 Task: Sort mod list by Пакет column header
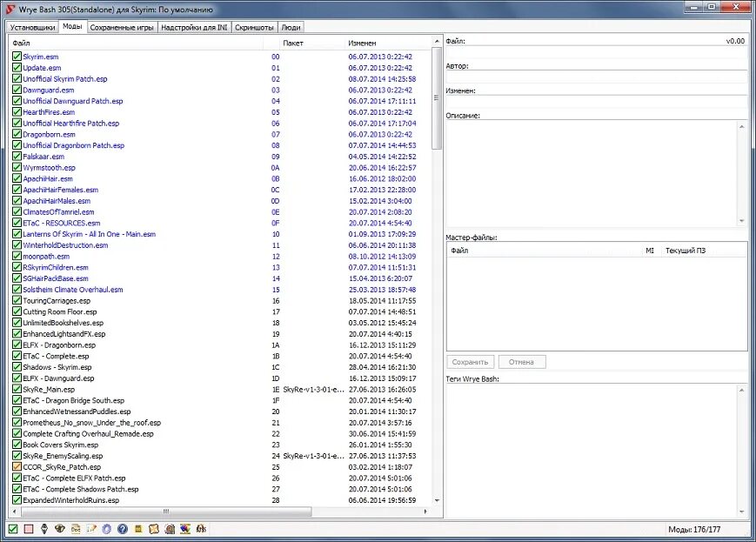pos(312,43)
